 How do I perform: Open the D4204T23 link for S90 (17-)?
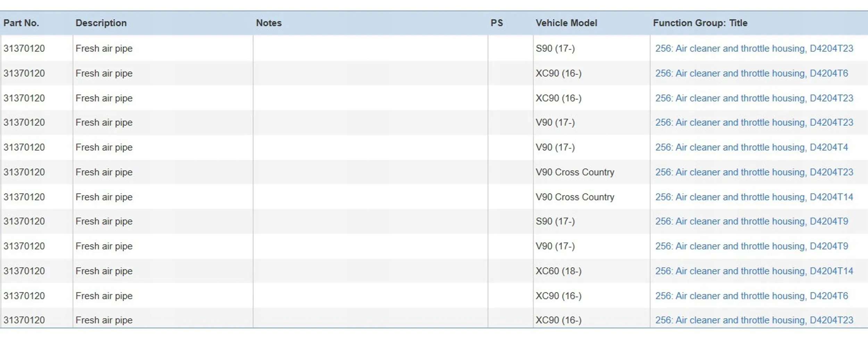pos(754,48)
